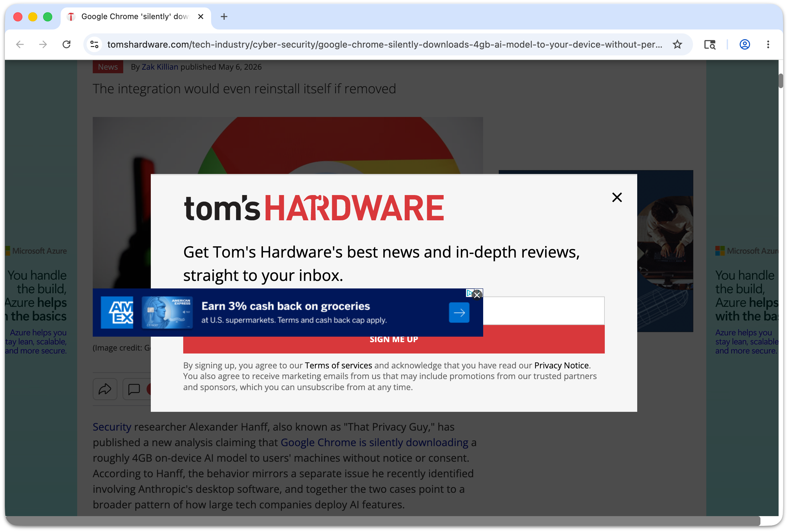Open the Terms of services link
Viewport: 788px width, 532px height.
coord(338,365)
